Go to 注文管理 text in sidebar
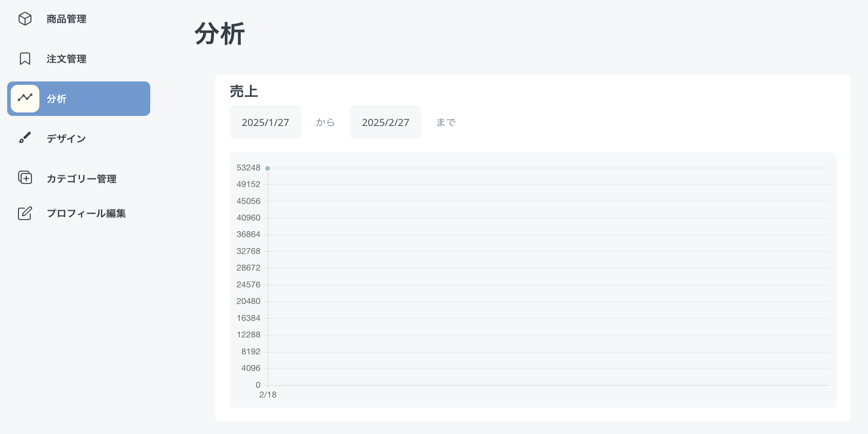This screenshot has width=868, height=434. pyautogui.click(x=67, y=59)
